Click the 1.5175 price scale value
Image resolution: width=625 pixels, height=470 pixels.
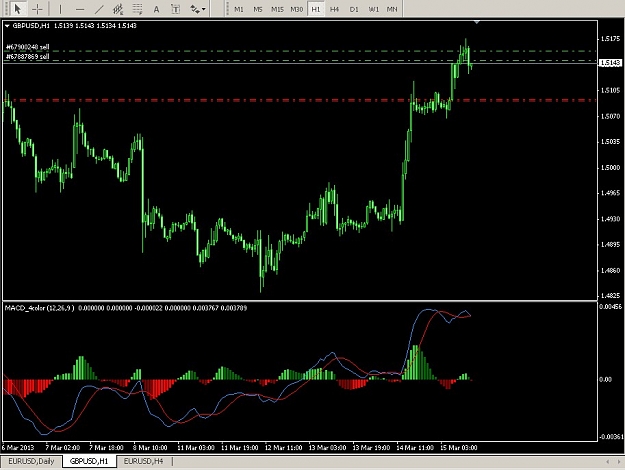coord(610,39)
